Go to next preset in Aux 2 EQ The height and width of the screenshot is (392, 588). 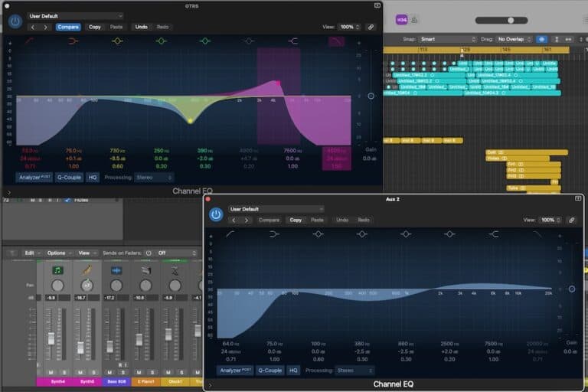pyautogui.click(x=247, y=220)
